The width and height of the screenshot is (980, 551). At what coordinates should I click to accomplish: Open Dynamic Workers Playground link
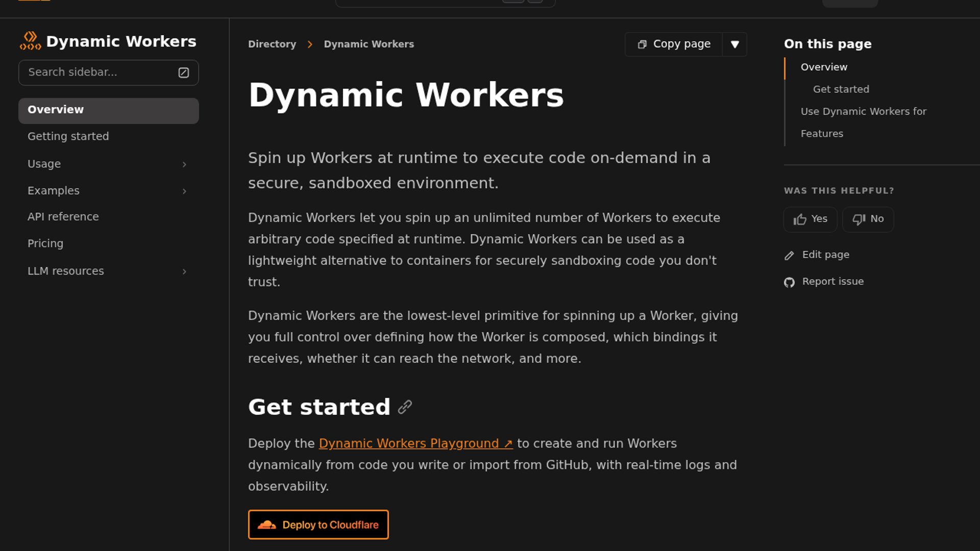click(x=415, y=444)
